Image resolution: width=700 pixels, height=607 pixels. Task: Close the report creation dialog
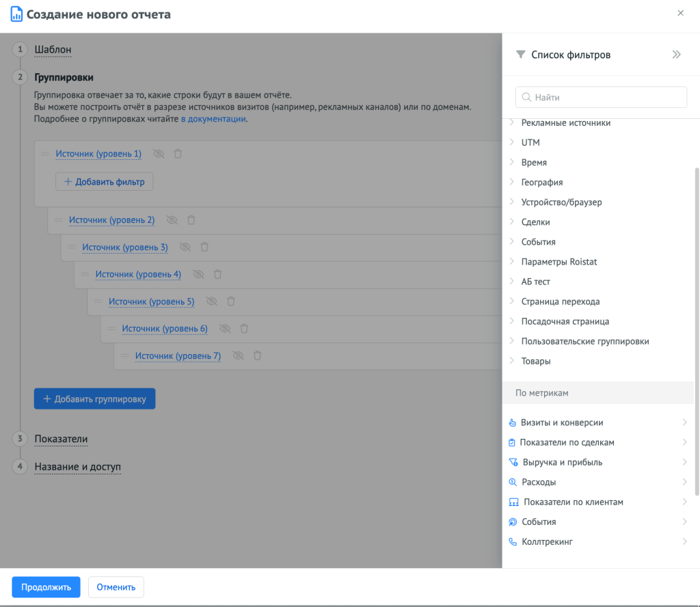pos(680,13)
